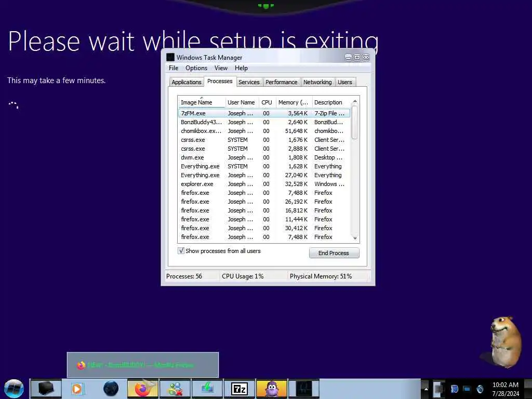The height and width of the screenshot is (399, 532).
Task: Open the Users tab
Action: 345,82
